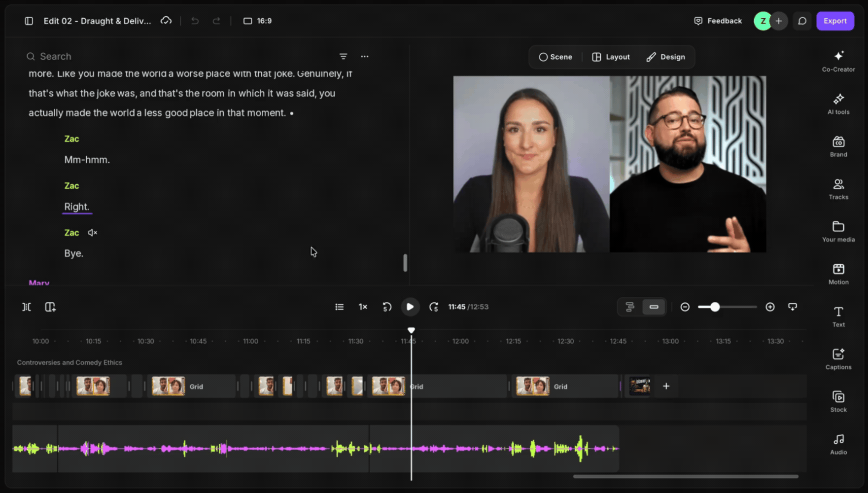Skip back 5 seconds
The image size is (868, 493).
point(387,307)
